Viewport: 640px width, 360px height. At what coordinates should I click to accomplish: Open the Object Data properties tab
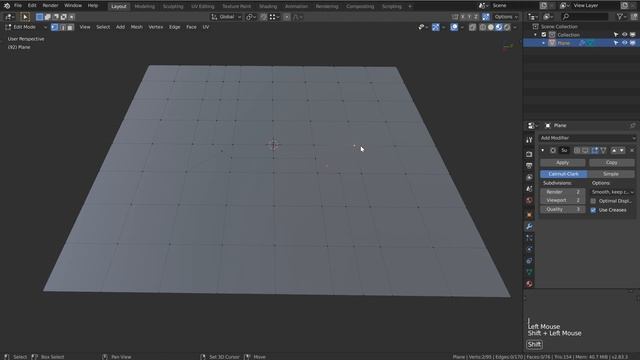[x=529, y=272]
